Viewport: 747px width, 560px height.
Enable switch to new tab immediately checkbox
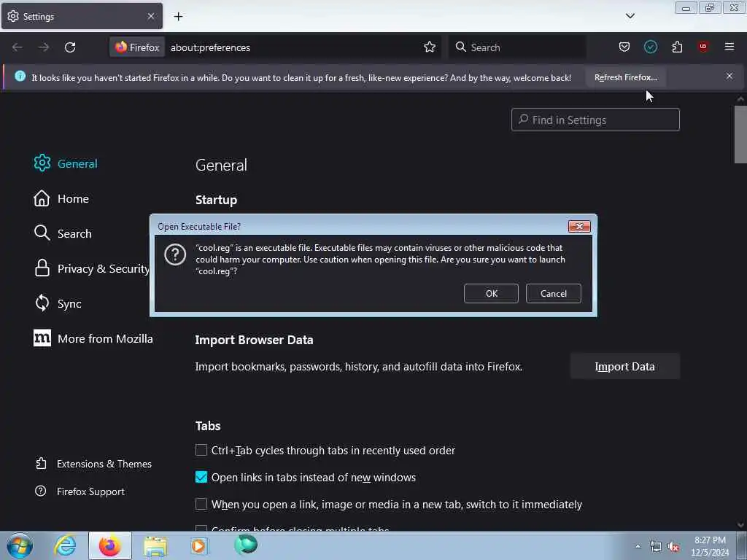(x=201, y=504)
